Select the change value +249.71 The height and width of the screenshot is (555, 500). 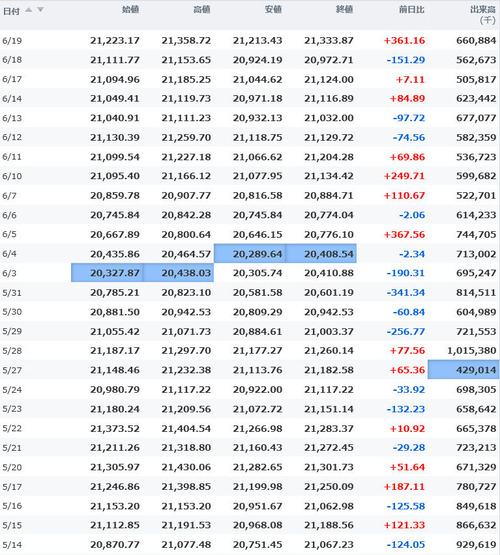pos(404,176)
